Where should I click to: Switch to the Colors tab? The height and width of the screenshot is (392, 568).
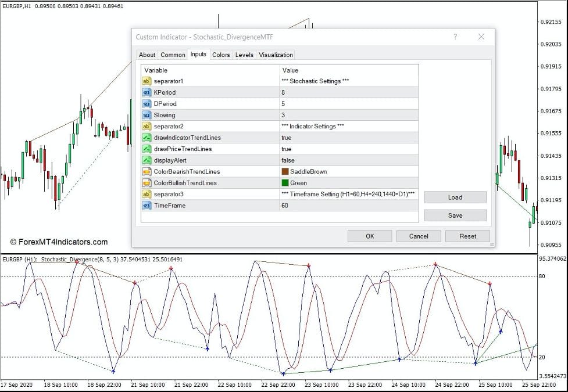click(x=220, y=55)
